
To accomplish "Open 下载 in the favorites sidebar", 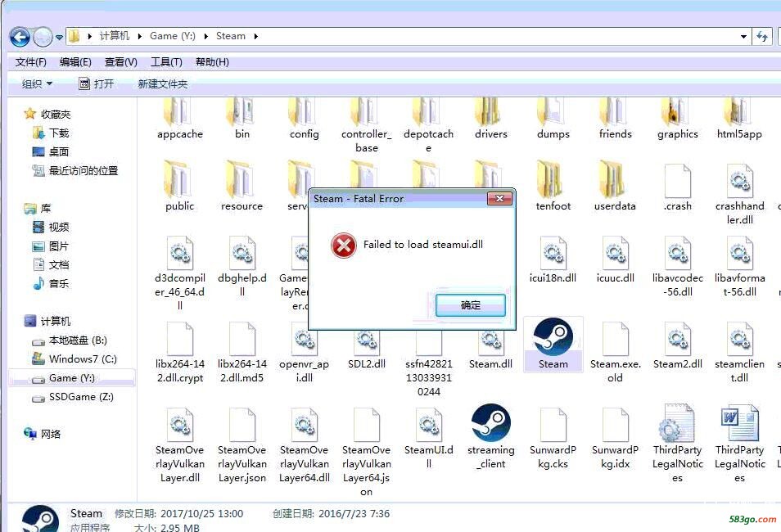I will coord(59,133).
